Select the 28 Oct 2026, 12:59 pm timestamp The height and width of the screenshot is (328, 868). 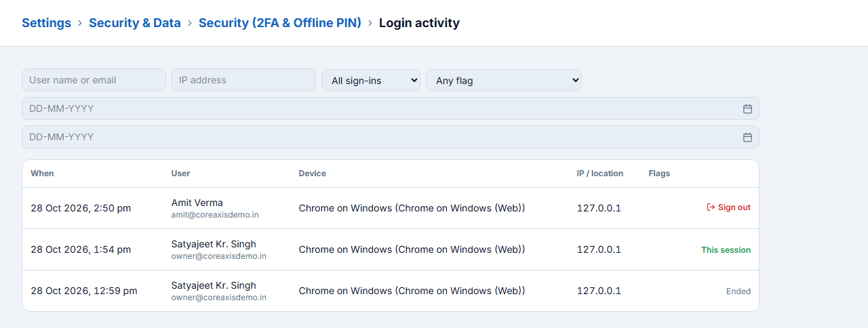(84, 291)
